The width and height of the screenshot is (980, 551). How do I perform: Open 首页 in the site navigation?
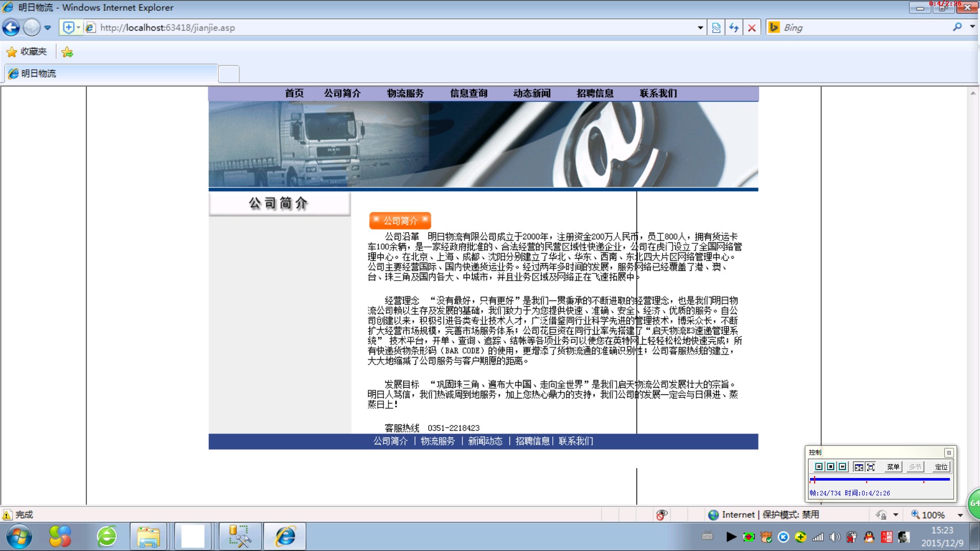coord(294,93)
